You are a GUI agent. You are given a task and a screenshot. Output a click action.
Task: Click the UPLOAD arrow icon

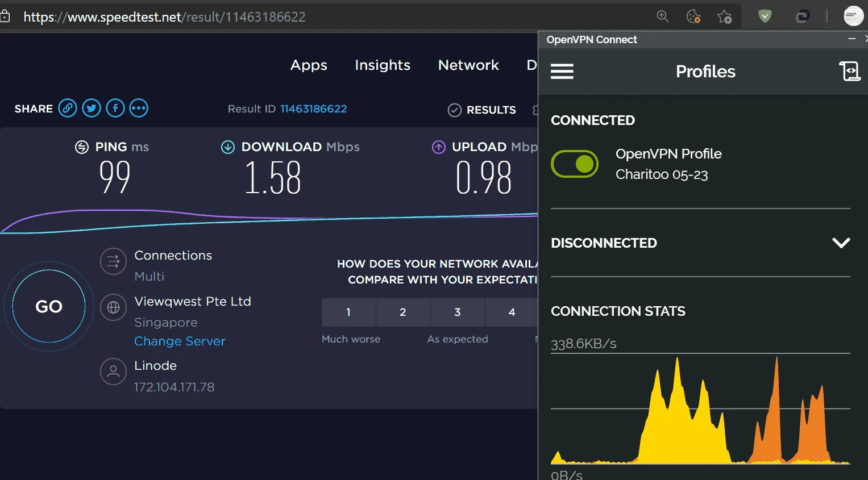pos(438,147)
